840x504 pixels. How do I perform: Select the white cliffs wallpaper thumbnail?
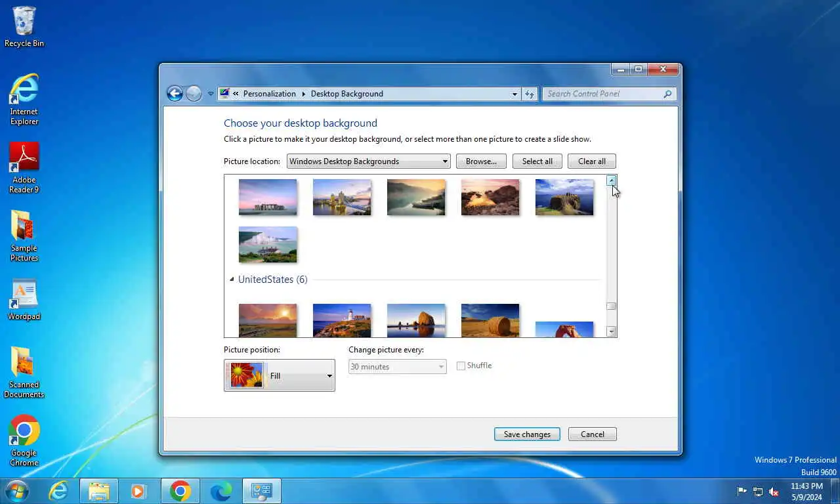[268, 245]
